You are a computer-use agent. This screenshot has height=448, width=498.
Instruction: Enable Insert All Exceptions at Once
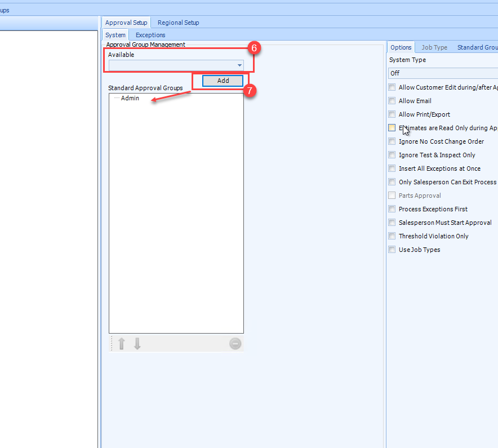coord(392,168)
